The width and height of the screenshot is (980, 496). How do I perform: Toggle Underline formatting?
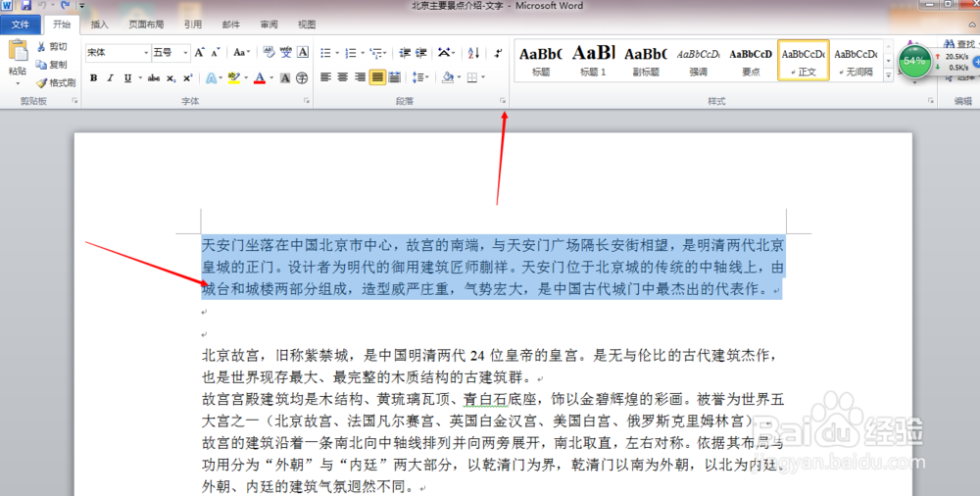click(x=127, y=78)
